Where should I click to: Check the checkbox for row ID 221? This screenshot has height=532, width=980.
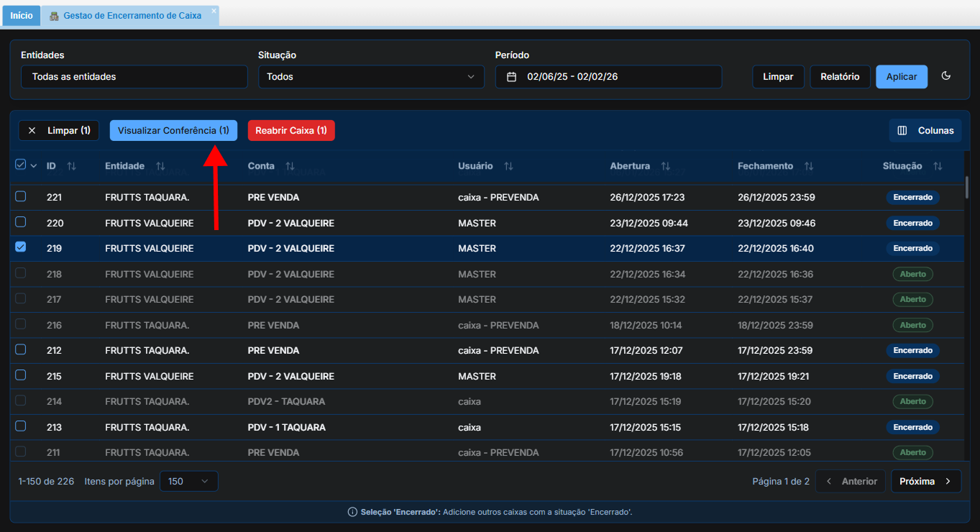click(x=21, y=196)
